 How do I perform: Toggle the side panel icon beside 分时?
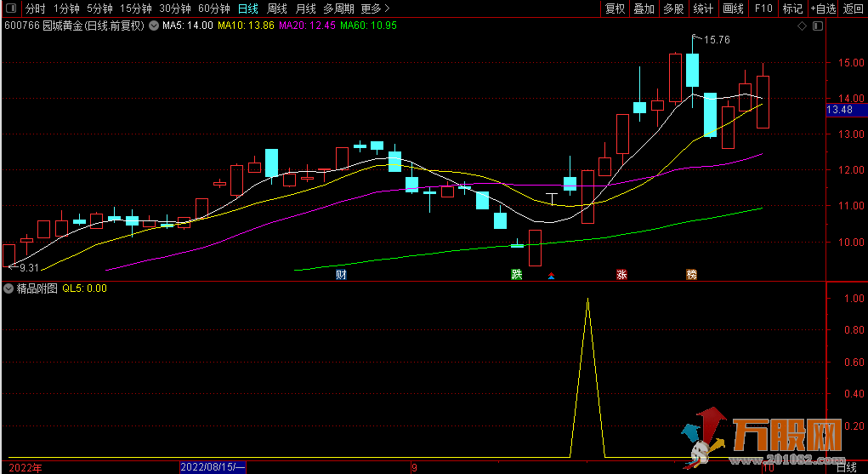coord(10,9)
